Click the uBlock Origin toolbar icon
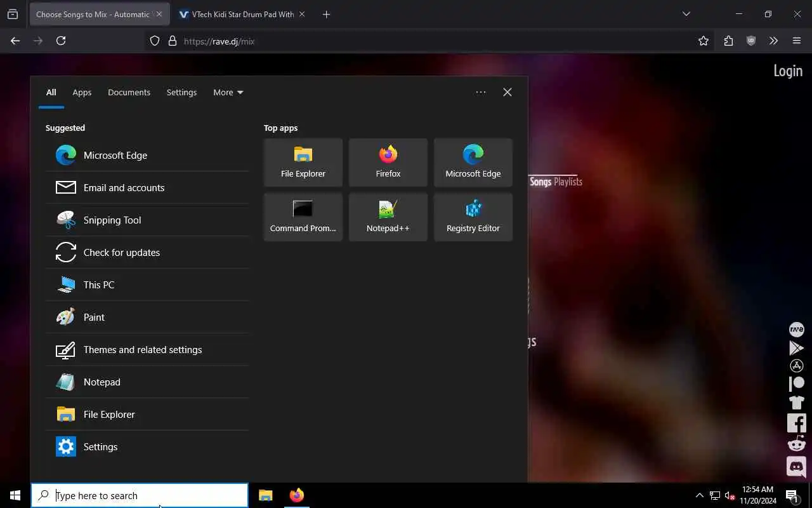 click(751, 41)
